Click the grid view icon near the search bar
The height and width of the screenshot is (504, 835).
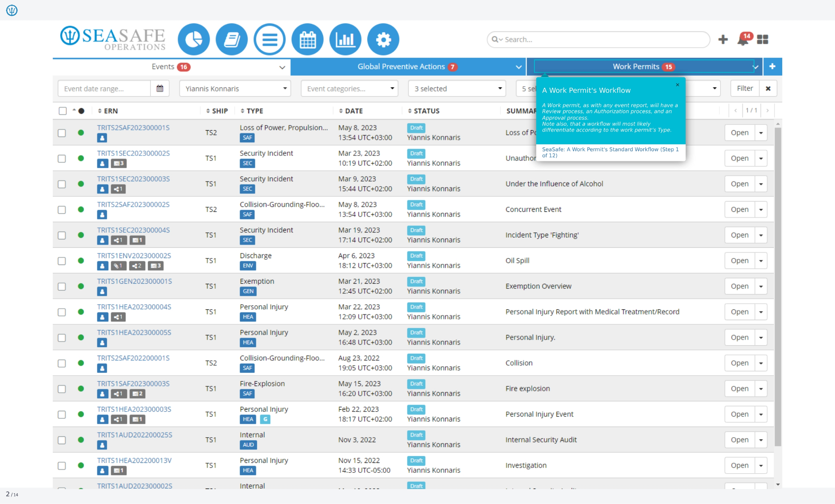point(763,40)
